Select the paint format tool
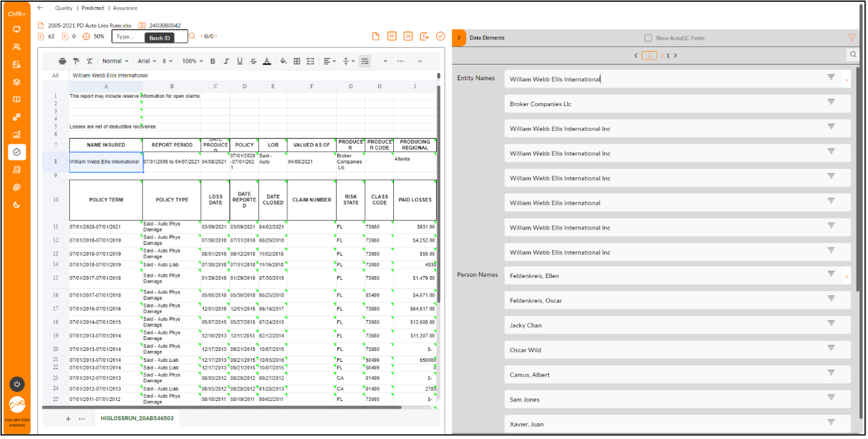 [76, 61]
